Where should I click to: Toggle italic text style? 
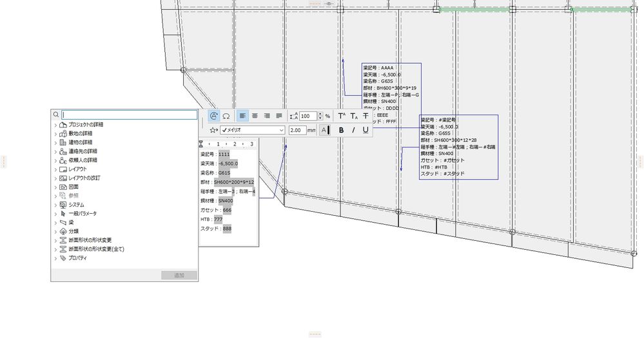pyautogui.click(x=353, y=130)
